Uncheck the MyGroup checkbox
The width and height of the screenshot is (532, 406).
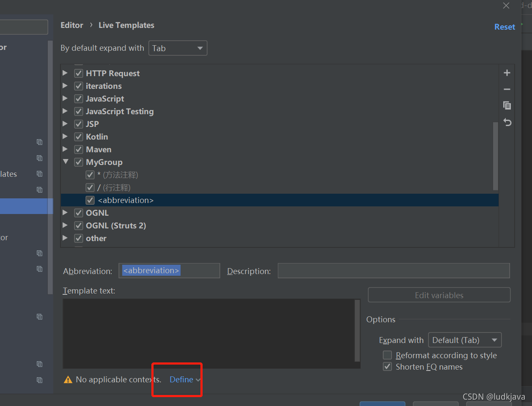click(79, 162)
